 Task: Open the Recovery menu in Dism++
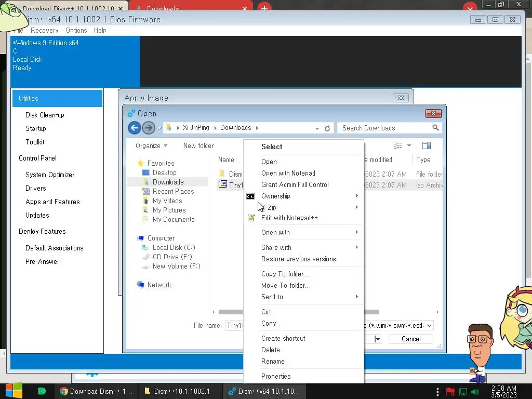[x=45, y=30]
